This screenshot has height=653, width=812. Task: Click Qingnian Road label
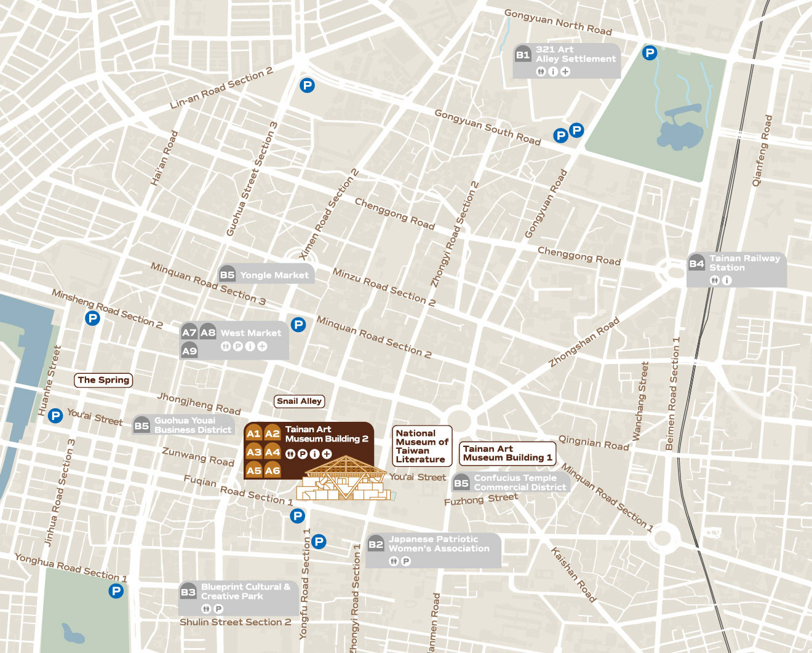594,443
